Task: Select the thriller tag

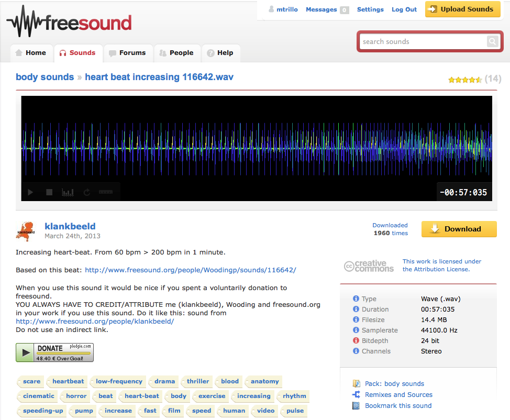Action: click(x=196, y=381)
